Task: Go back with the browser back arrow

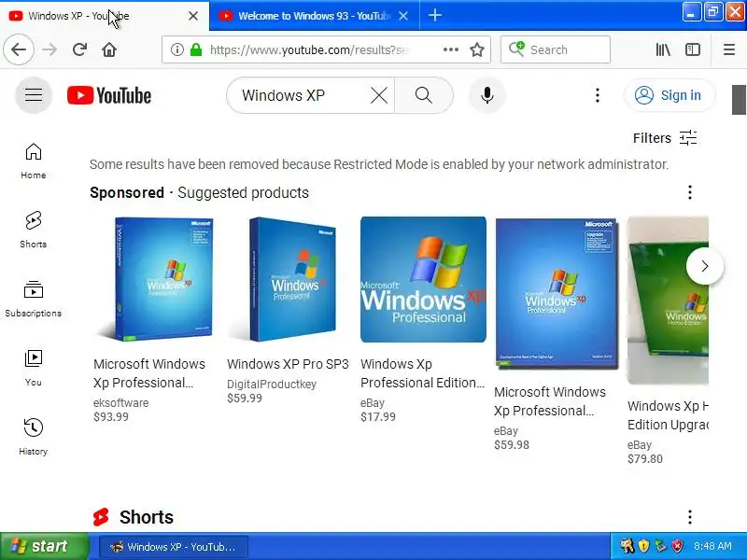Action: click(19, 49)
